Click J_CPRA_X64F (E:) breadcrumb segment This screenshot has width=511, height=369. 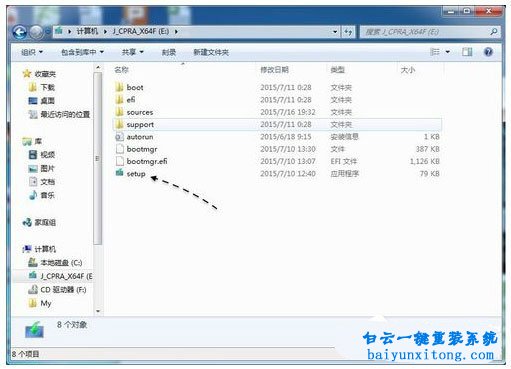click(141, 31)
